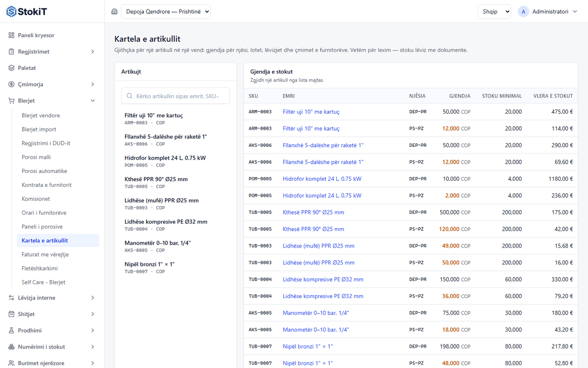Open the Depoja Qendrore warehouse dropdown
This screenshot has width=588, height=368.
166,11
